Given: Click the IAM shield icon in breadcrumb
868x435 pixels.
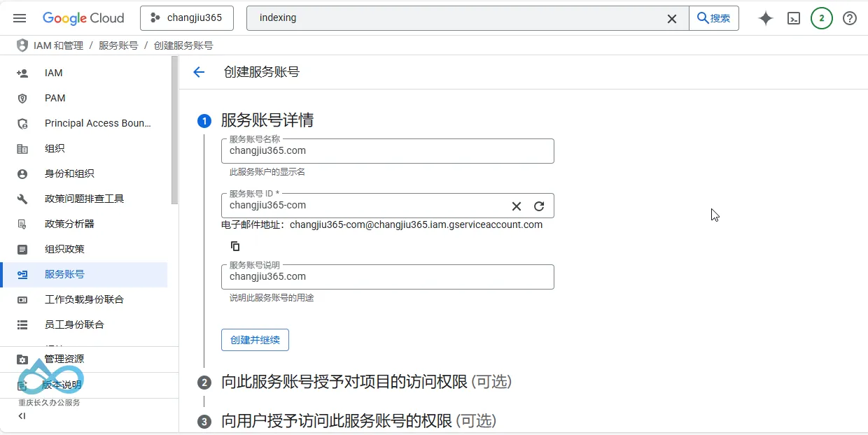Looking at the screenshot, I should tap(22, 45).
